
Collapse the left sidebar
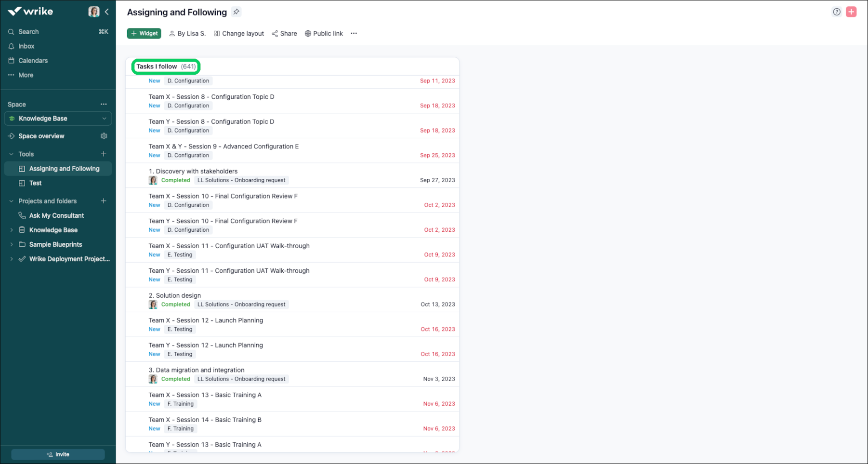107,12
